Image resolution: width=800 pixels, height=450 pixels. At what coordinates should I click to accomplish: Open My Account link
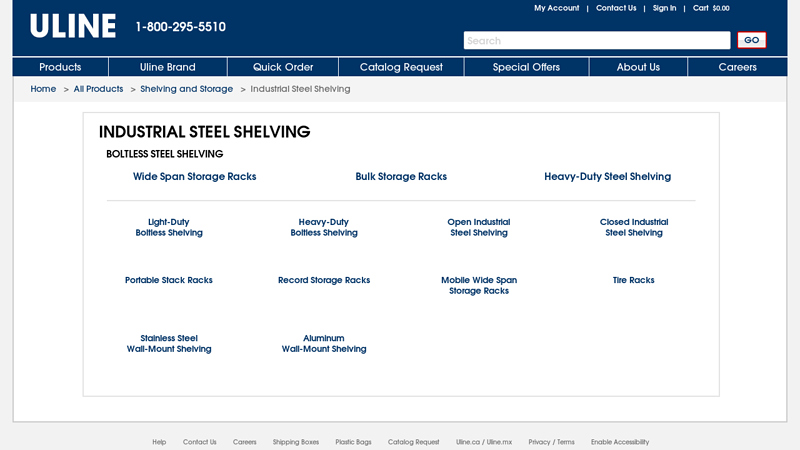[x=556, y=8]
